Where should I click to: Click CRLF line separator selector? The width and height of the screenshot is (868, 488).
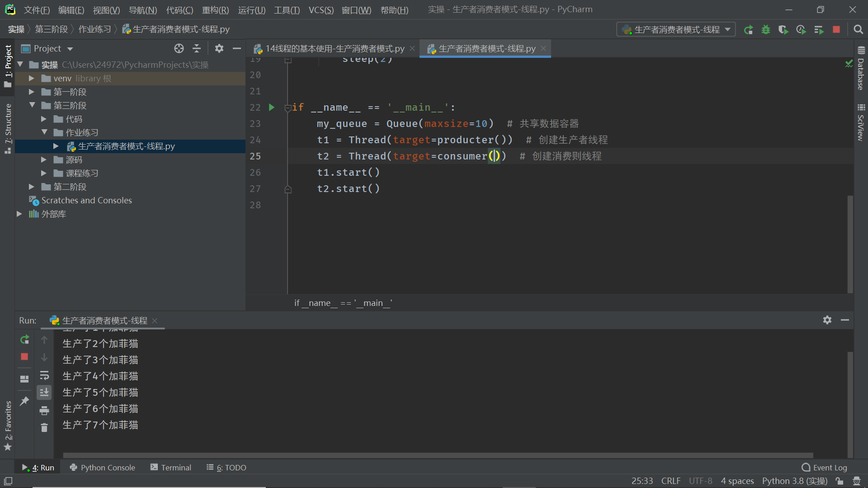(x=670, y=481)
